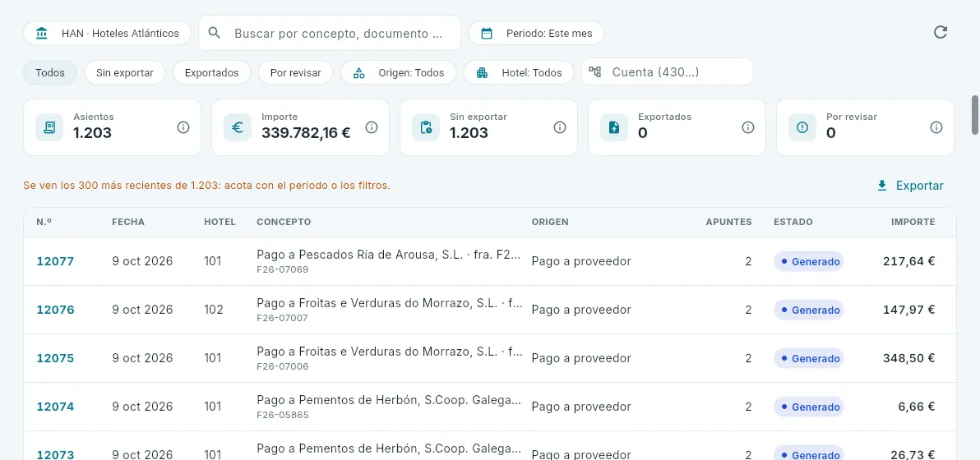Click the IMPORTE column header
The image size is (980, 460).
(x=913, y=223)
